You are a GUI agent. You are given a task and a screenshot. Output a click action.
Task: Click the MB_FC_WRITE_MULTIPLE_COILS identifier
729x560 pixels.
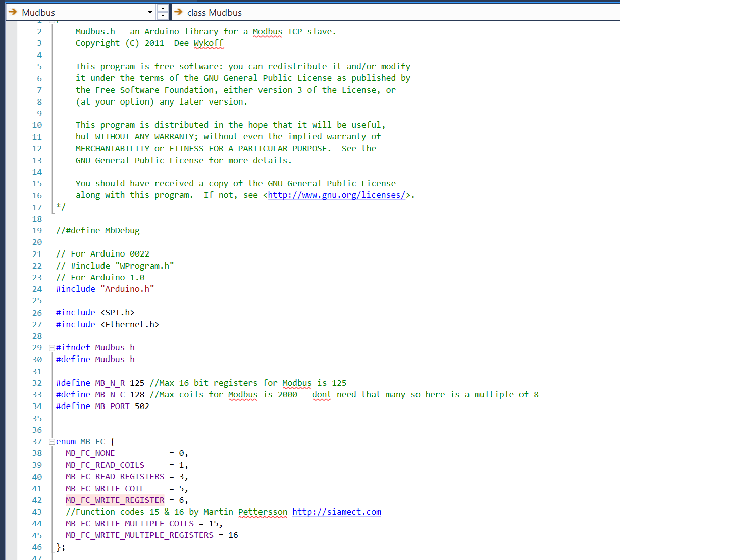[129, 523]
